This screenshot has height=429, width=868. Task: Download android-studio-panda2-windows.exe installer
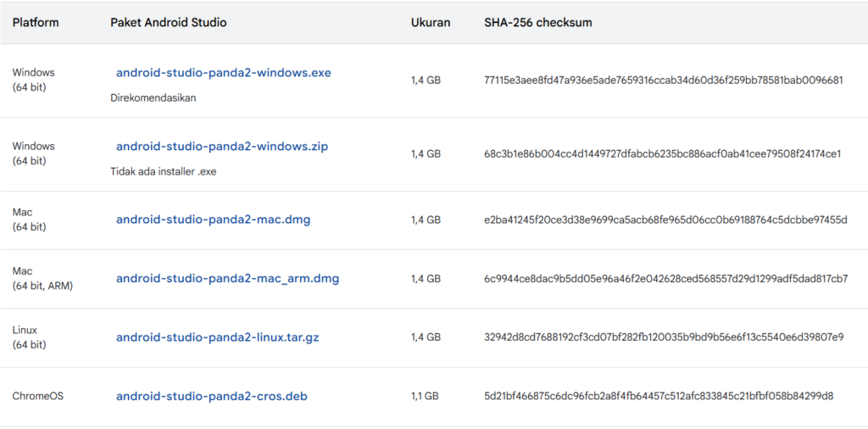pyautogui.click(x=223, y=73)
